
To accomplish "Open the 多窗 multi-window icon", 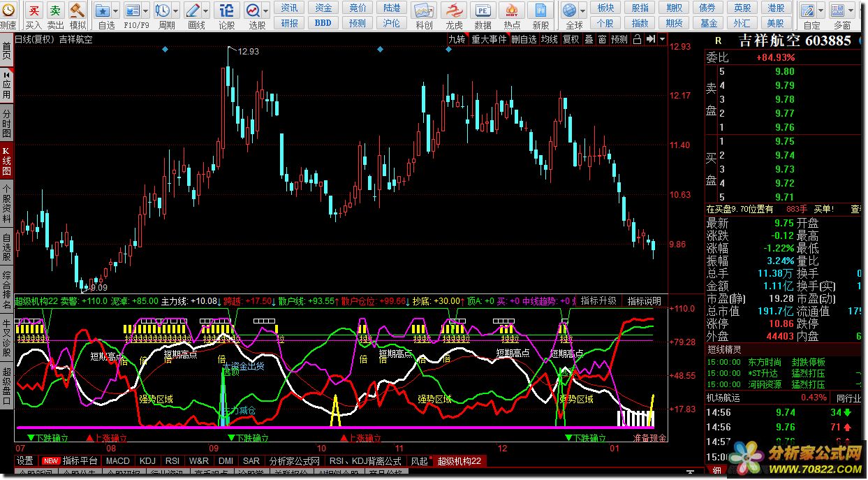I will point(839,10).
